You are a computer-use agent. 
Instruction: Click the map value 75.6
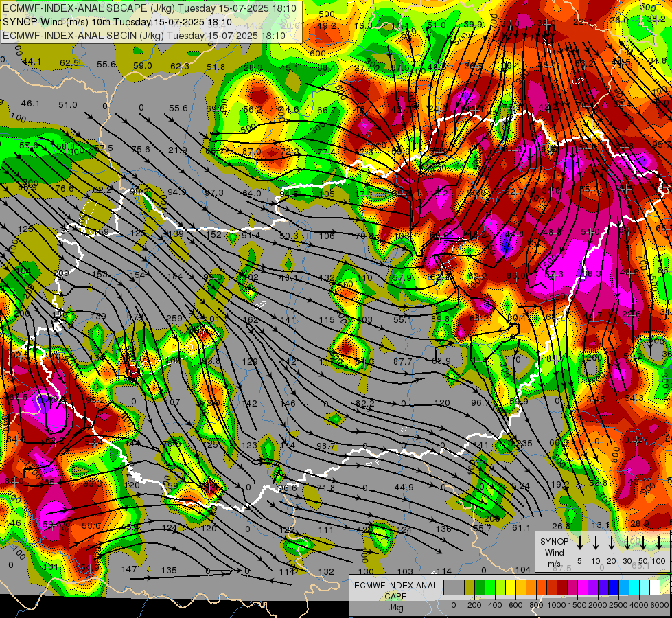coord(141,150)
